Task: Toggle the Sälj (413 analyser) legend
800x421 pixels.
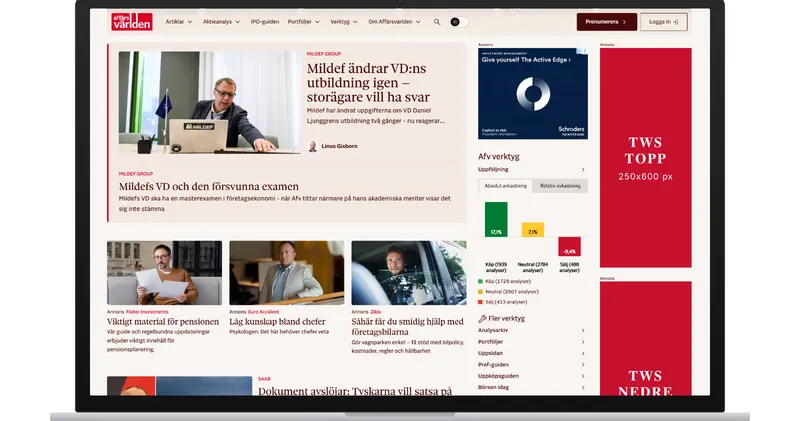Action: pyautogui.click(x=503, y=302)
